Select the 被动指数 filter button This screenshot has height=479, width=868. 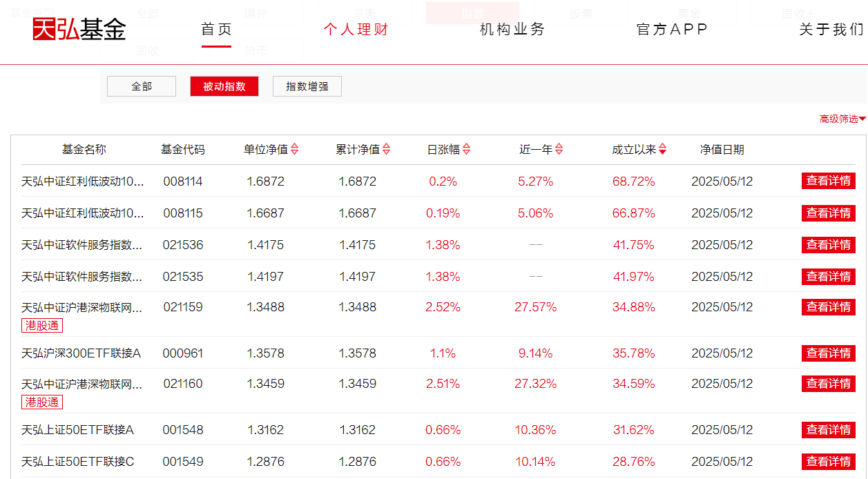point(224,86)
